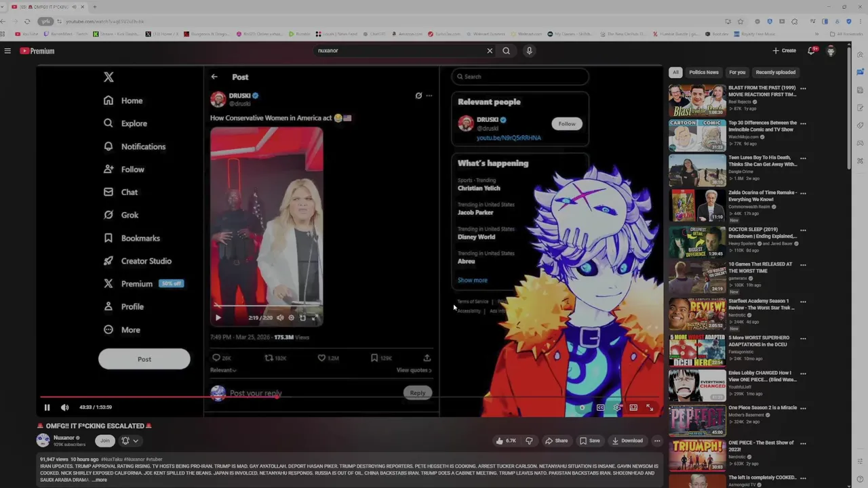Open YouTube notifications bell in header

pos(812,51)
